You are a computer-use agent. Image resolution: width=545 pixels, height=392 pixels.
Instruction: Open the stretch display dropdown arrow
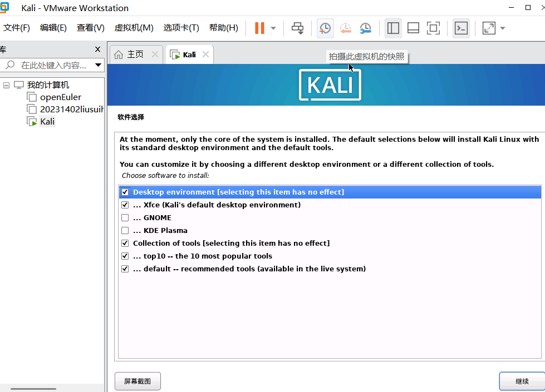point(503,28)
